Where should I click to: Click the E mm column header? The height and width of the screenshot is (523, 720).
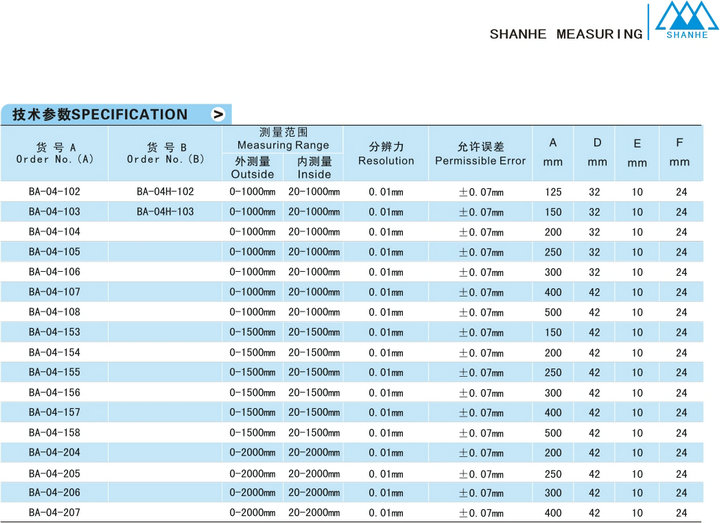click(x=637, y=153)
